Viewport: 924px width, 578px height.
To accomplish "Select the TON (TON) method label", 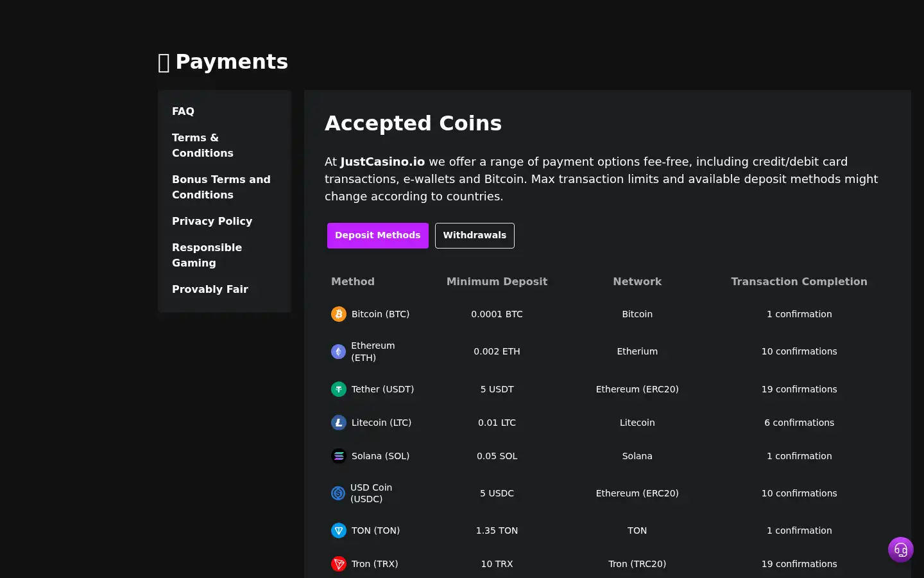I will (x=375, y=530).
